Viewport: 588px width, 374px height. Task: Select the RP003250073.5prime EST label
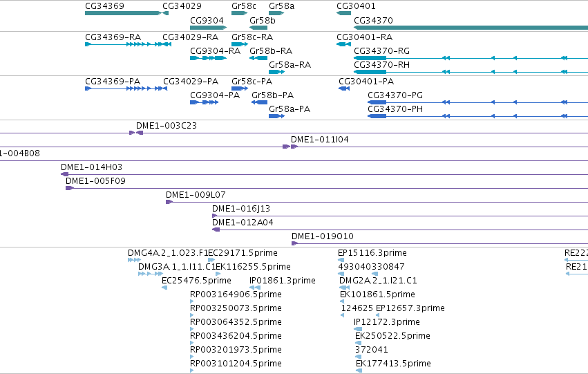pyautogui.click(x=236, y=309)
